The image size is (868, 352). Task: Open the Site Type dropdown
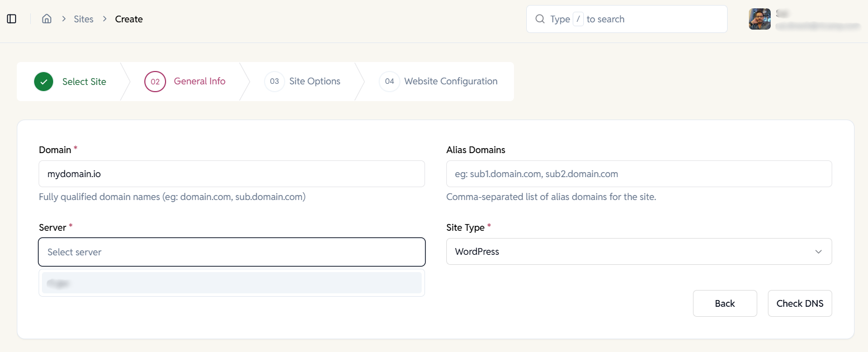pos(638,251)
